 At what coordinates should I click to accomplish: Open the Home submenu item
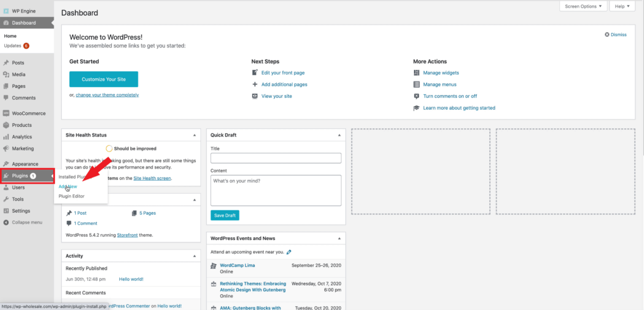coord(10,36)
